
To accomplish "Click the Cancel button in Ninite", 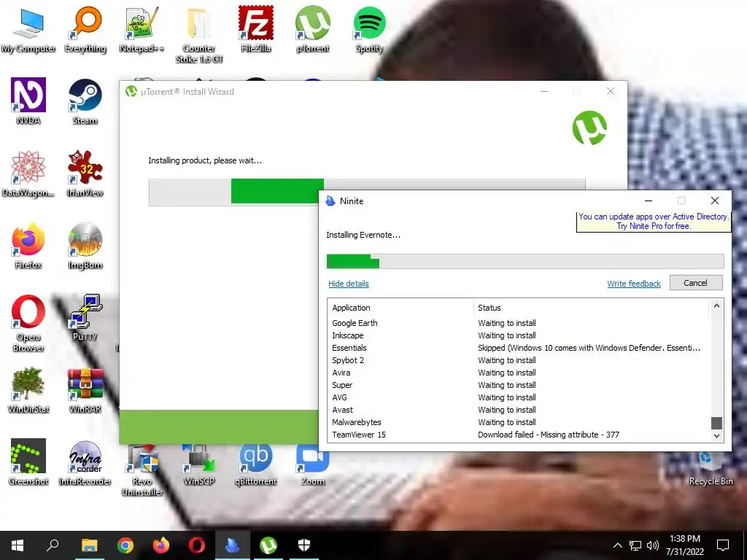I will click(x=695, y=283).
